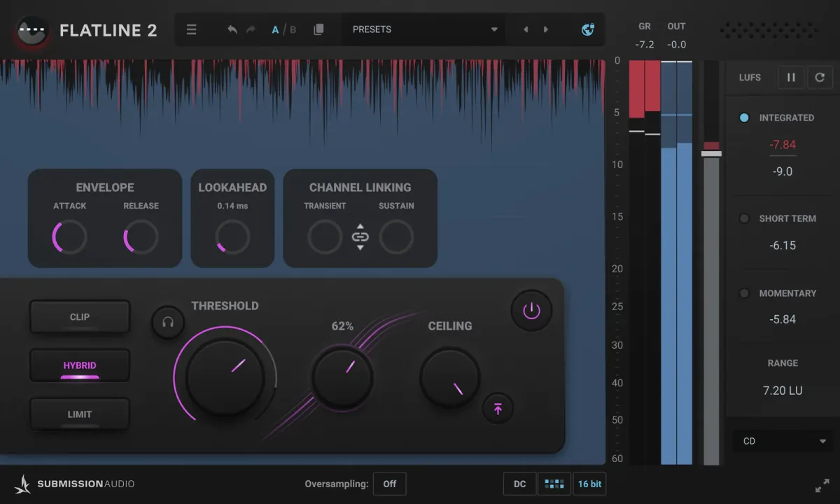Click the Oversampling Off selector
This screenshot has height=504, width=840.
coord(390,484)
